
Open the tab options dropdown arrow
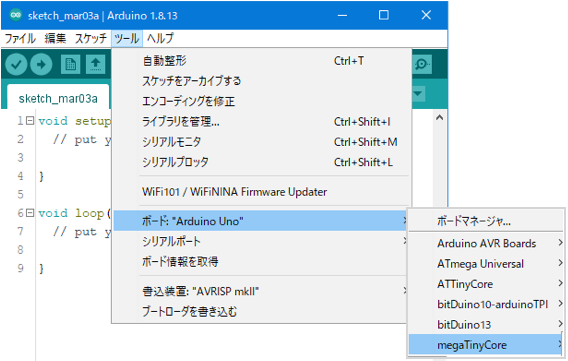click(x=418, y=94)
